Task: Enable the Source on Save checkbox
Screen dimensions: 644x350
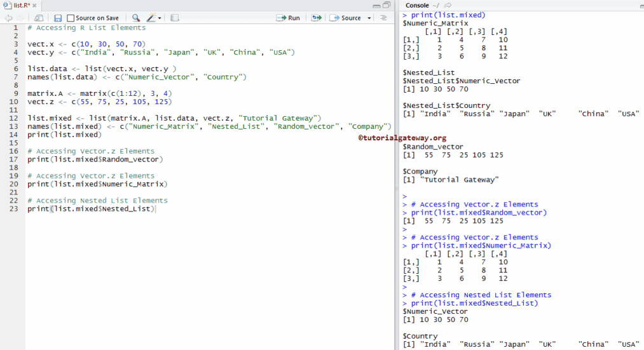Action: [71, 18]
